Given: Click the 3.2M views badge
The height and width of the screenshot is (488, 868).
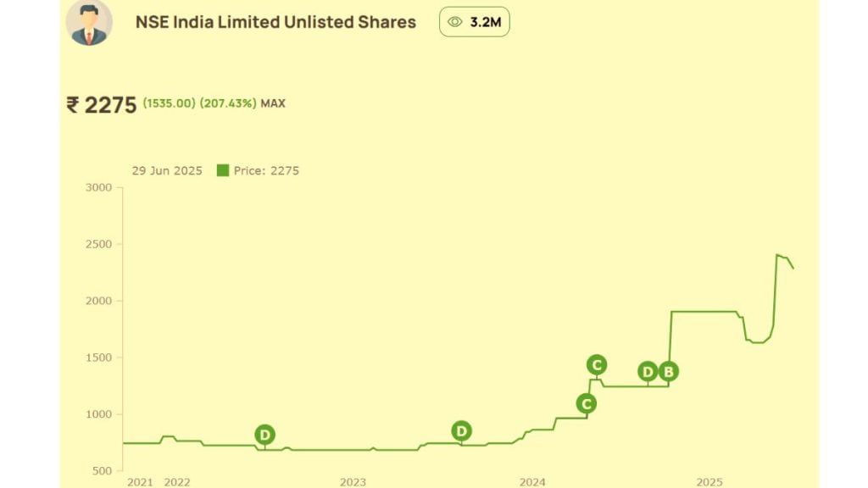Looking at the screenshot, I should pos(475,22).
